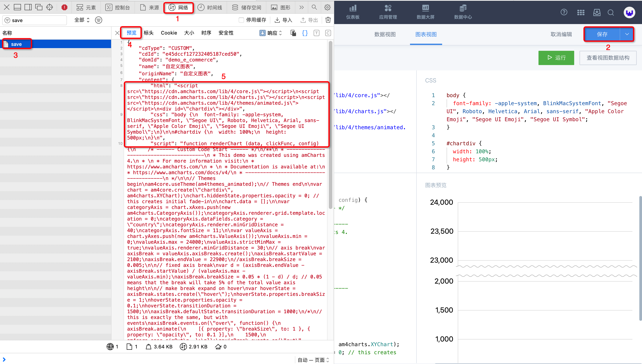Click the 查看视图数据结构 button

coord(608,58)
